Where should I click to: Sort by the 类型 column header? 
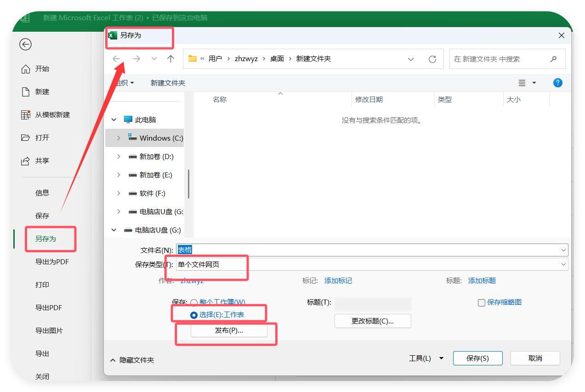[x=444, y=99]
